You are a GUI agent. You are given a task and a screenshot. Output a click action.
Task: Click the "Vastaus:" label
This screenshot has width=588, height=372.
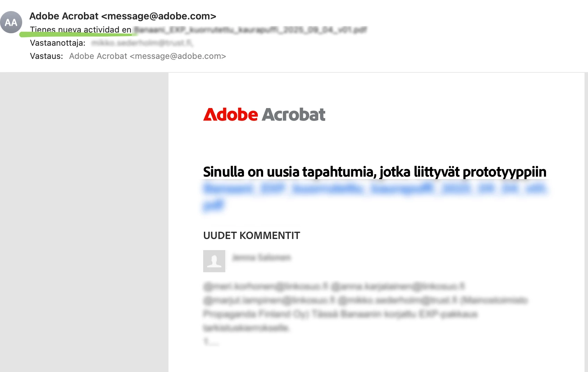click(46, 56)
